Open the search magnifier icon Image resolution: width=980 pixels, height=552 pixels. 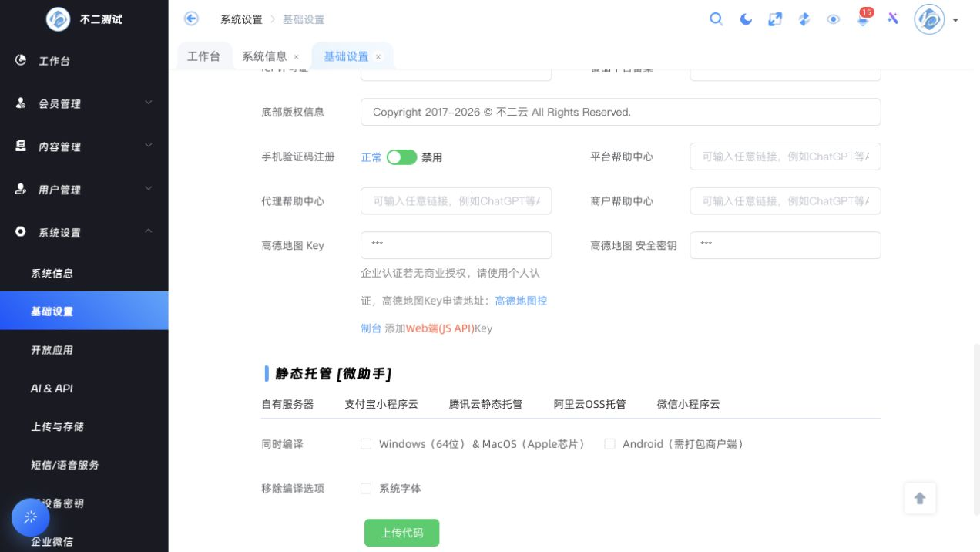717,19
